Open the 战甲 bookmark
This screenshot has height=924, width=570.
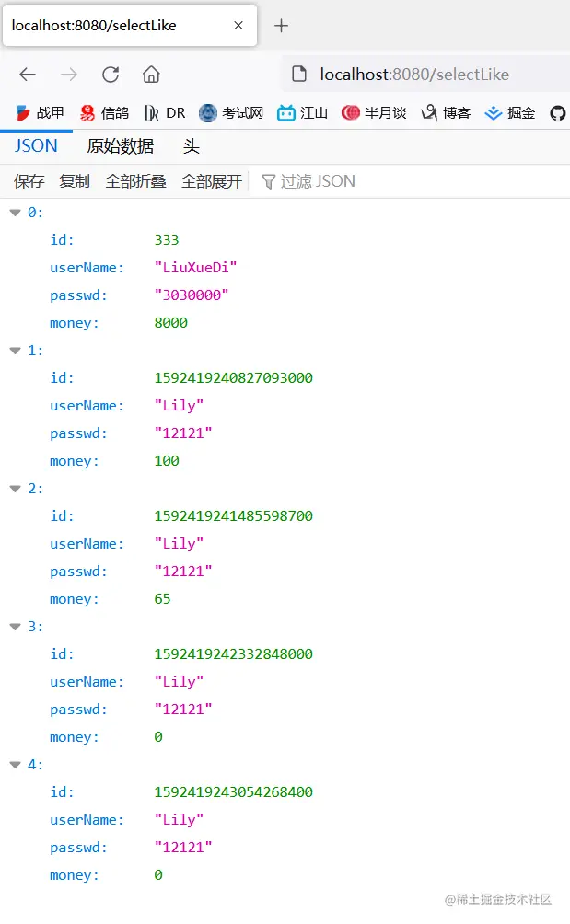click(41, 112)
